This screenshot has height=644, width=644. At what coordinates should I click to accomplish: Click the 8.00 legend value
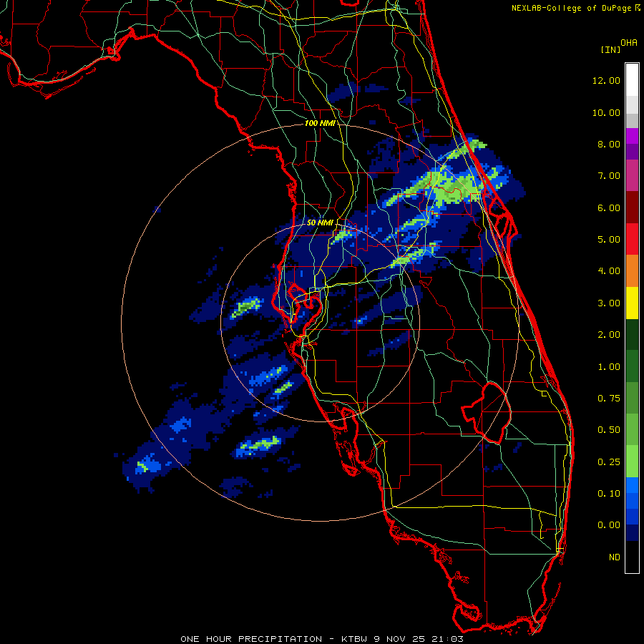pos(609,144)
